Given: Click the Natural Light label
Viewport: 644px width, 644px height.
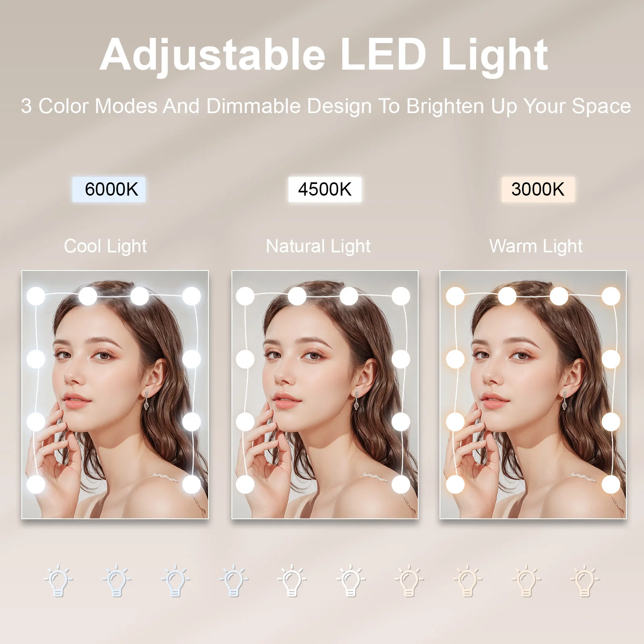Looking at the screenshot, I should click(x=318, y=246).
